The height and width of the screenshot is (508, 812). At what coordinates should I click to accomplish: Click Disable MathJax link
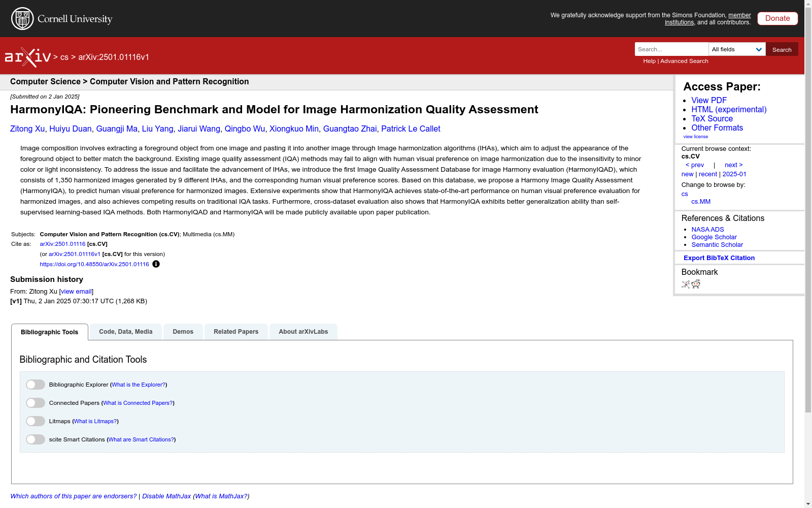[166, 496]
